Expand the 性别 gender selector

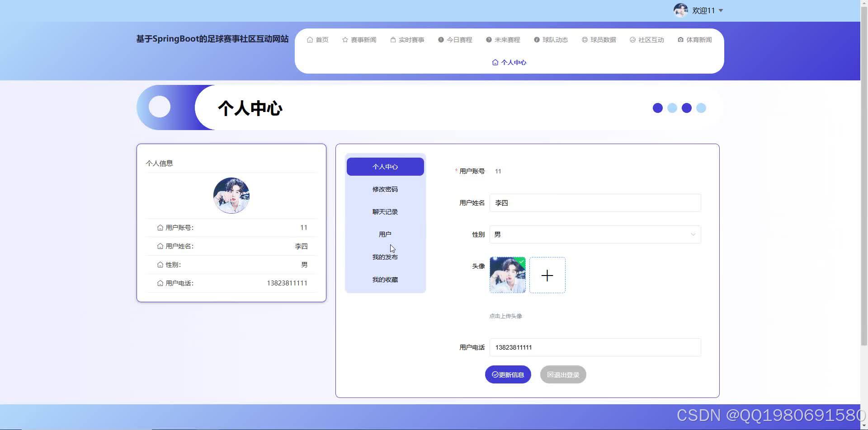[x=693, y=234]
